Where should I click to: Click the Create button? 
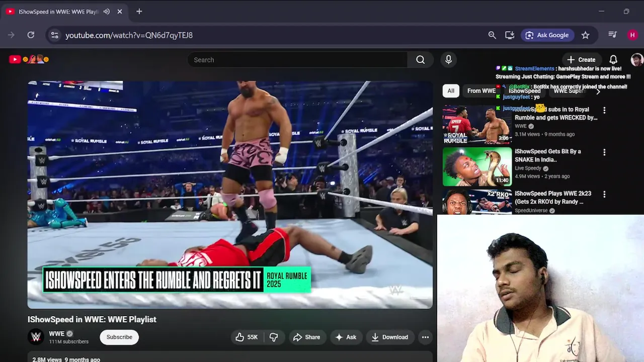tap(581, 59)
